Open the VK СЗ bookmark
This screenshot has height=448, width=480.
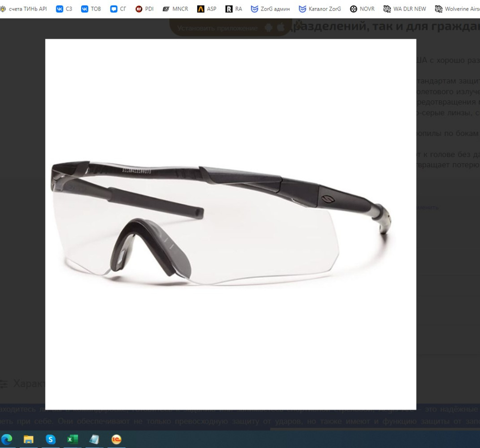coord(64,9)
